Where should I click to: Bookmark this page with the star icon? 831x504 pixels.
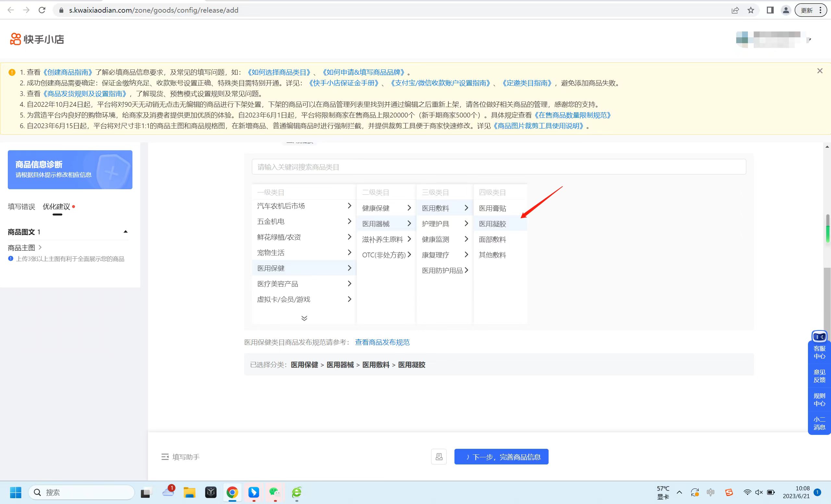(750, 10)
